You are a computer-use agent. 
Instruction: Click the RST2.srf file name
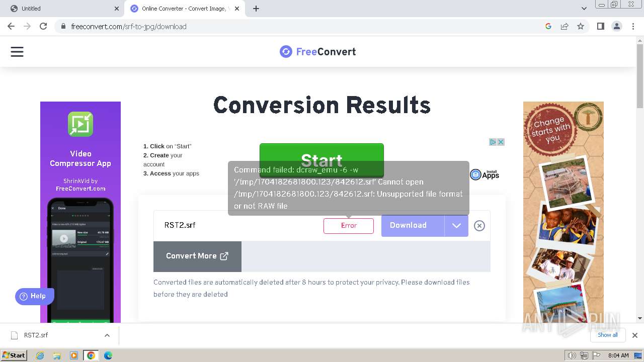180,225
